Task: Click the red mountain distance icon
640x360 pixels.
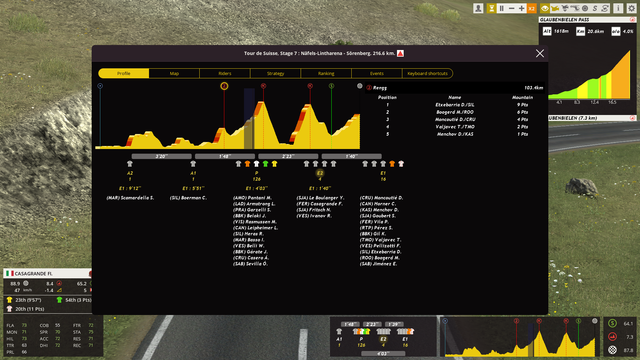Action: (612, 337)
